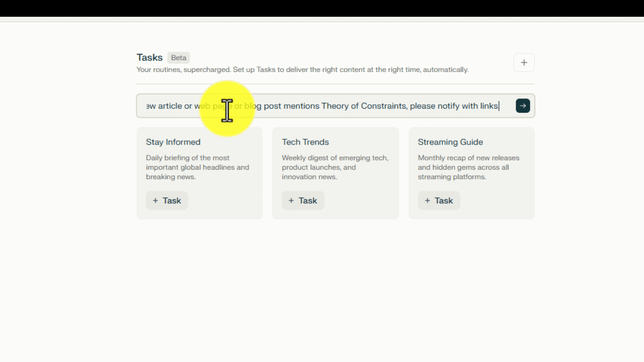This screenshot has height=362, width=644.
Task: Click the Daily briefing description text
Action: click(x=197, y=167)
